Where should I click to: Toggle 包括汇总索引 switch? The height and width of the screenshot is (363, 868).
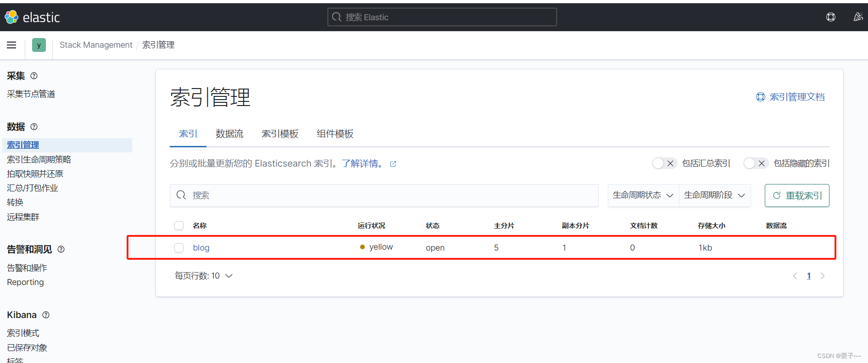(664, 163)
